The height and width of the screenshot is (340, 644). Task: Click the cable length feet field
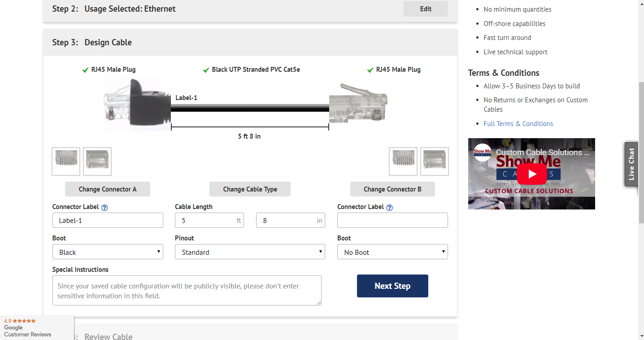(206, 221)
